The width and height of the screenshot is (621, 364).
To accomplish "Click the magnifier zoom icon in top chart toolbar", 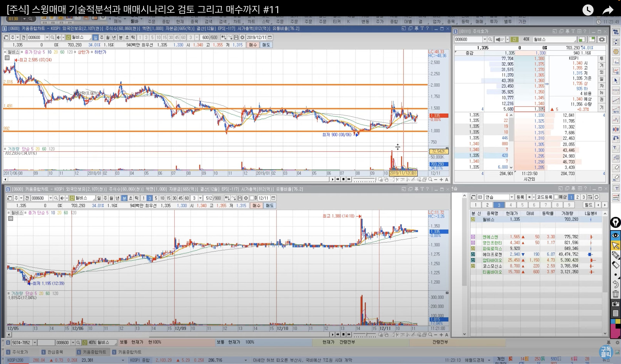I will [x=430, y=179].
